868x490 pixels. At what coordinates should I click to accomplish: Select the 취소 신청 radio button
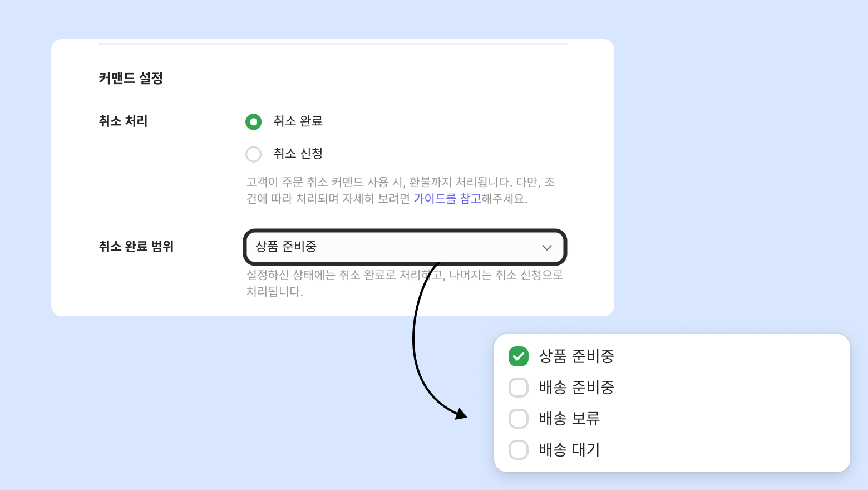(254, 154)
